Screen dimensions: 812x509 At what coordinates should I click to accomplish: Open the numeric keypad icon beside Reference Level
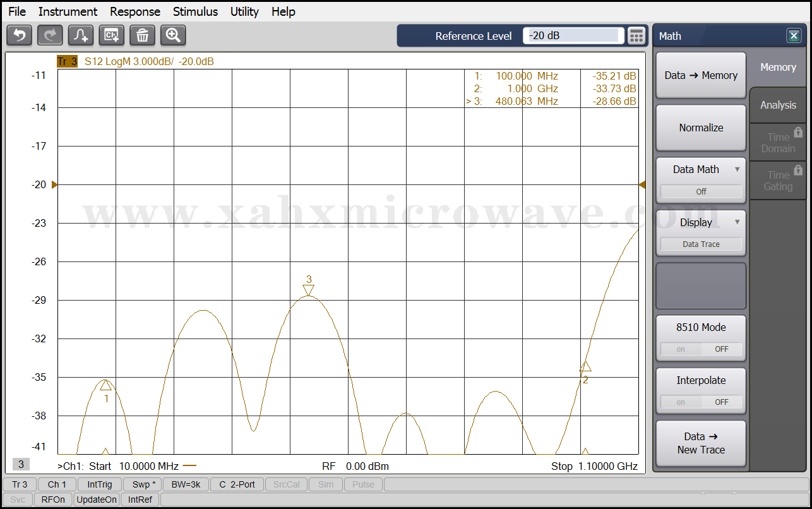[x=636, y=36]
